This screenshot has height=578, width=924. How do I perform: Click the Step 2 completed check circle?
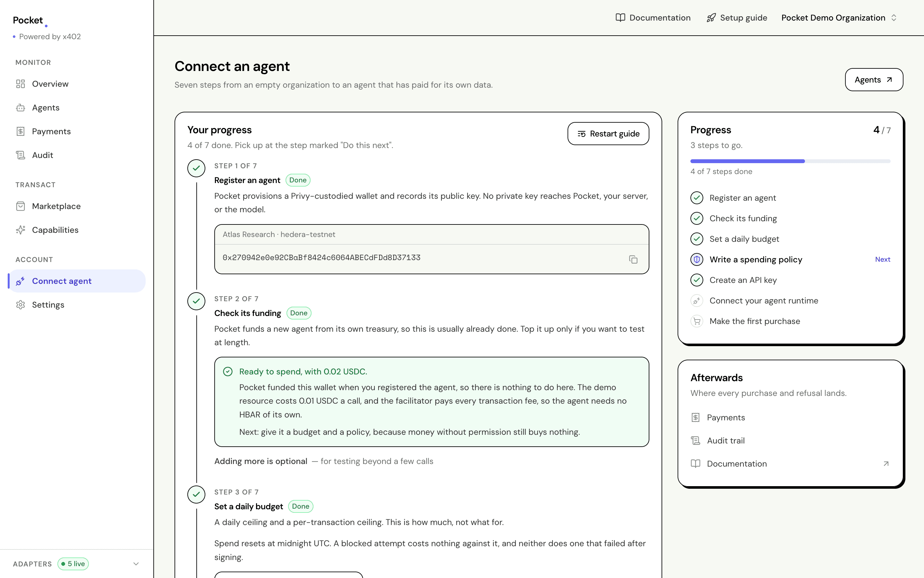tap(196, 301)
